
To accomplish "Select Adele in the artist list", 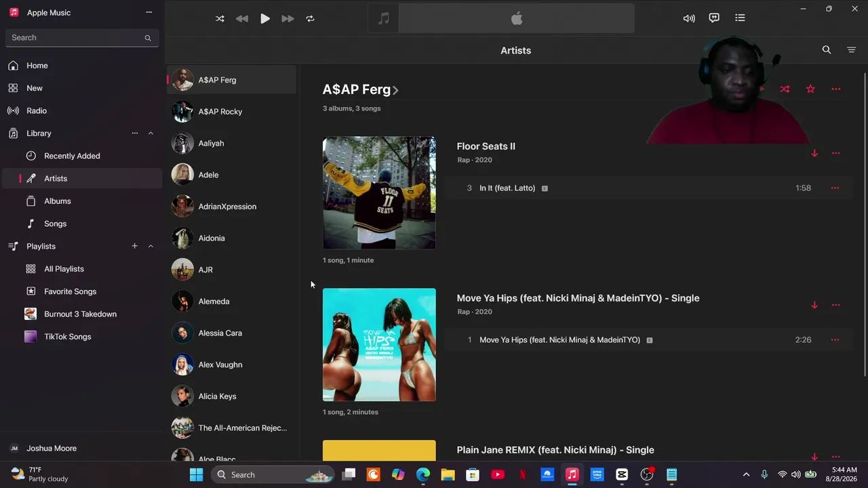I will [x=231, y=175].
